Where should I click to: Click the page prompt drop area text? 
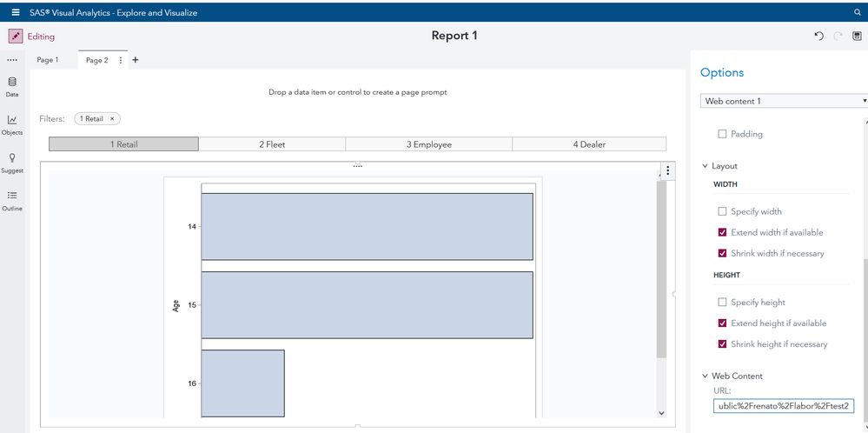(x=358, y=92)
